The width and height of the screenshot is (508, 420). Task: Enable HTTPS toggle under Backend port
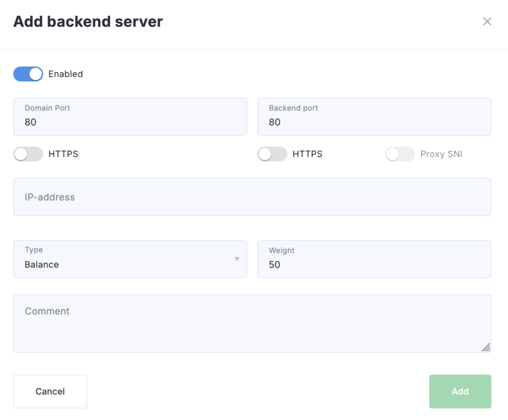coord(272,154)
